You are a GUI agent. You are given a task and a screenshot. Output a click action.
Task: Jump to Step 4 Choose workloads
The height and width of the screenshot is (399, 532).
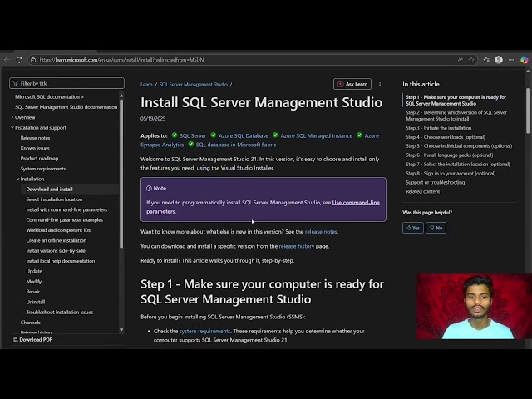click(x=446, y=137)
